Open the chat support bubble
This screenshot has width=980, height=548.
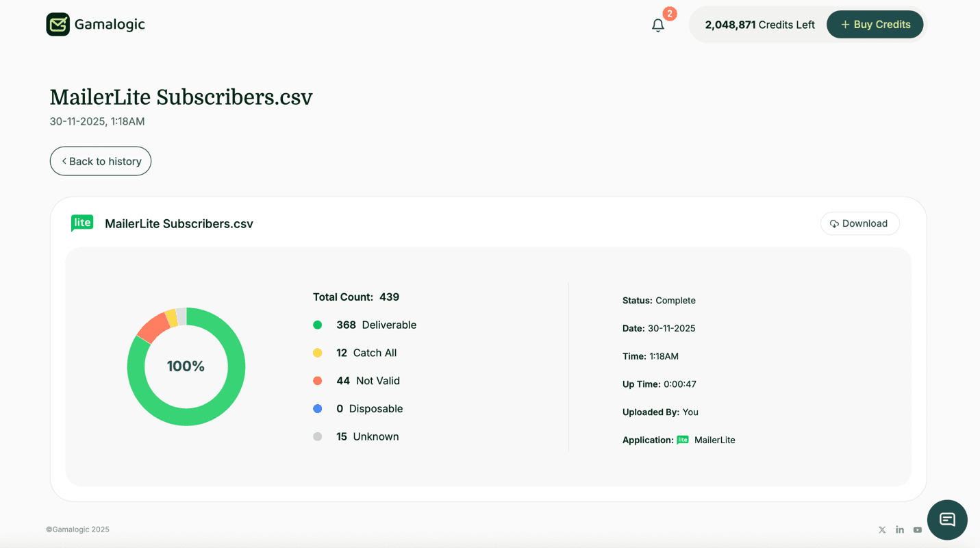coord(947,520)
